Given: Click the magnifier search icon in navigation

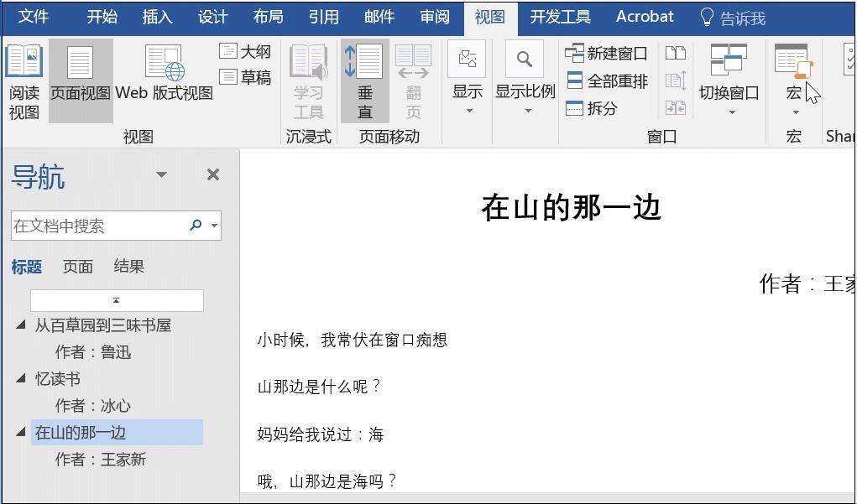Looking at the screenshot, I should point(195,225).
